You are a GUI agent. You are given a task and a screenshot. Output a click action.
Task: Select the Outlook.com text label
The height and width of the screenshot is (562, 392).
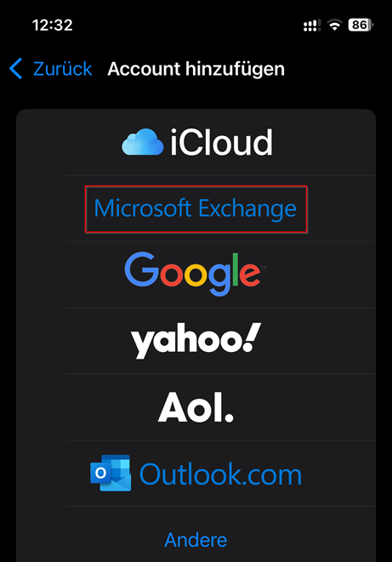pos(220,474)
